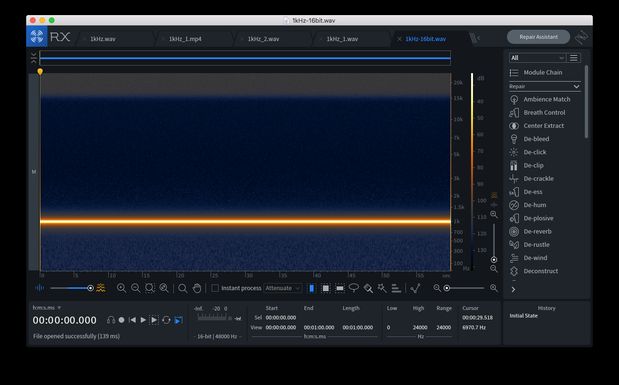The height and width of the screenshot is (385, 619).
Task: Select the brush selection tool
Action: 368,288
